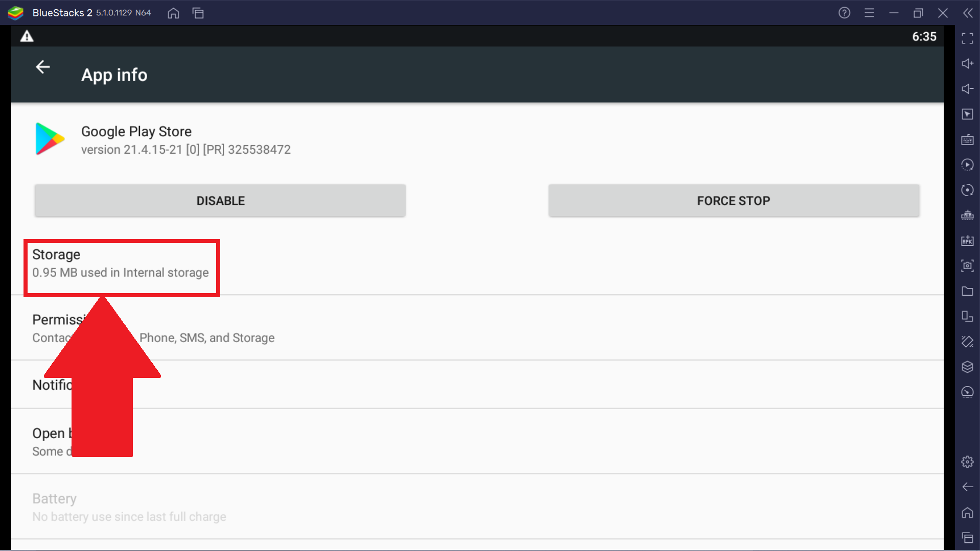
Task: Click the Install APK sidebar icon
Action: pyautogui.click(x=967, y=241)
